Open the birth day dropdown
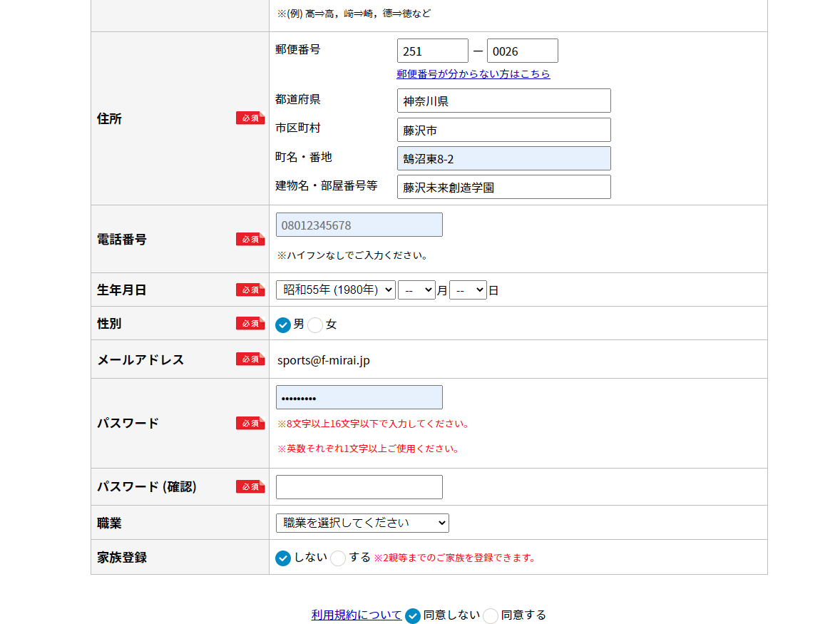Viewport: 840px width, 624px height. click(468, 290)
